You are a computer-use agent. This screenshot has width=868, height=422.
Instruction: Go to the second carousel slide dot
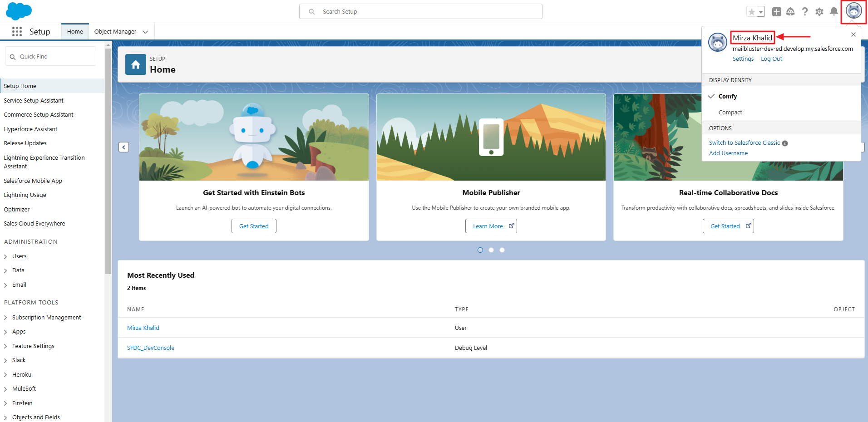491,250
